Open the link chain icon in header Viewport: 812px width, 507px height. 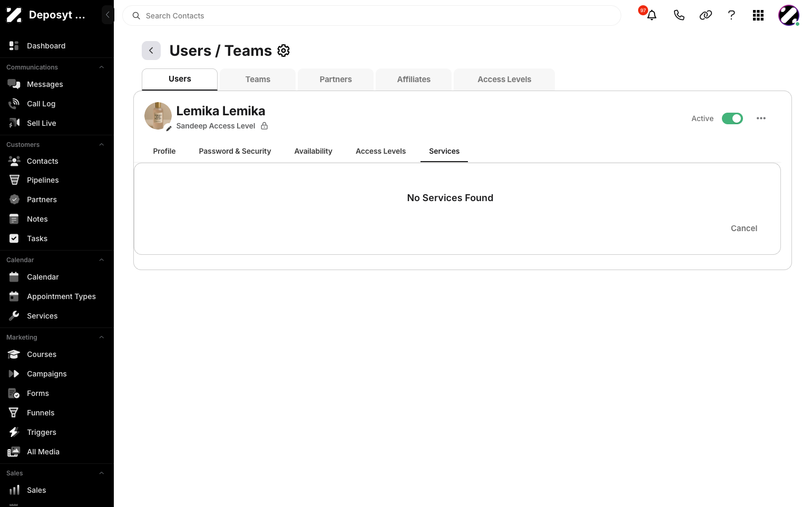pyautogui.click(x=706, y=15)
